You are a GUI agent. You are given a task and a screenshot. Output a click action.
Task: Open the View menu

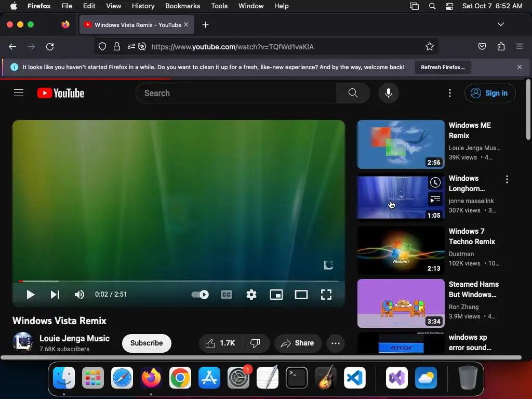point(113,6)
